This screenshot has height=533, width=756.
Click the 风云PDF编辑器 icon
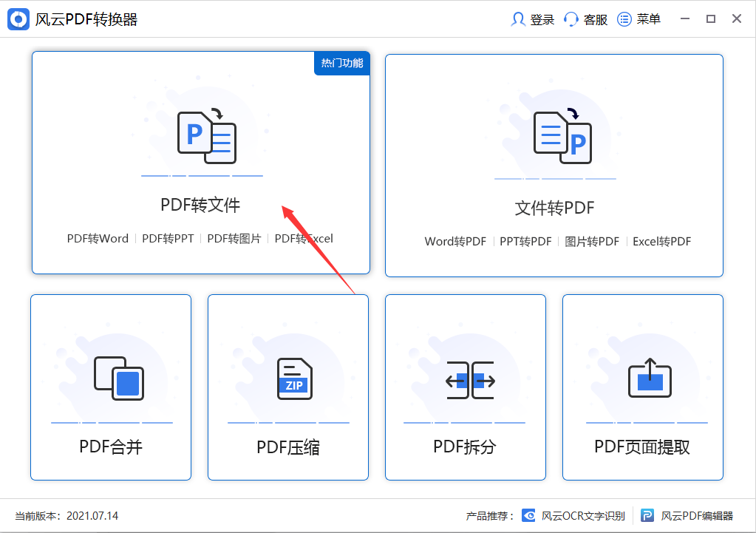coord(647,515)
